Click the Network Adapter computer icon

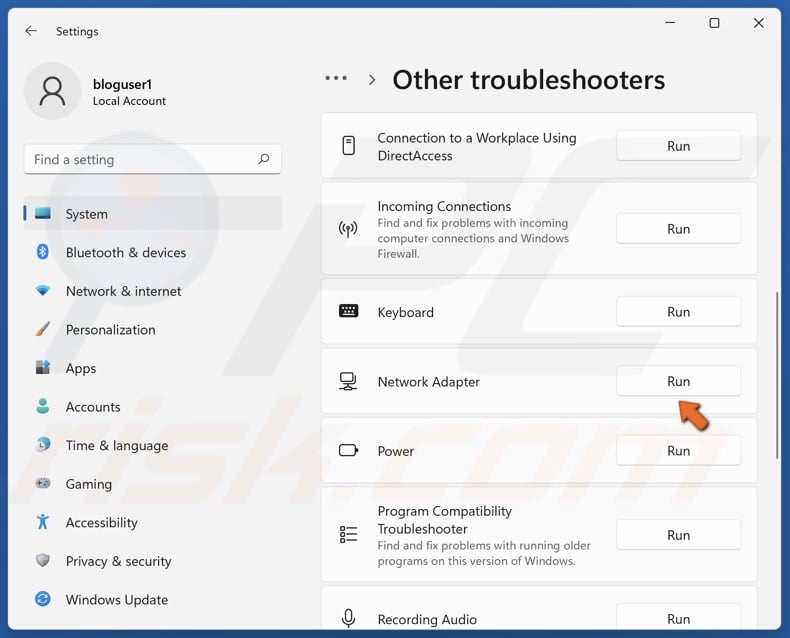tap(348, 381)
